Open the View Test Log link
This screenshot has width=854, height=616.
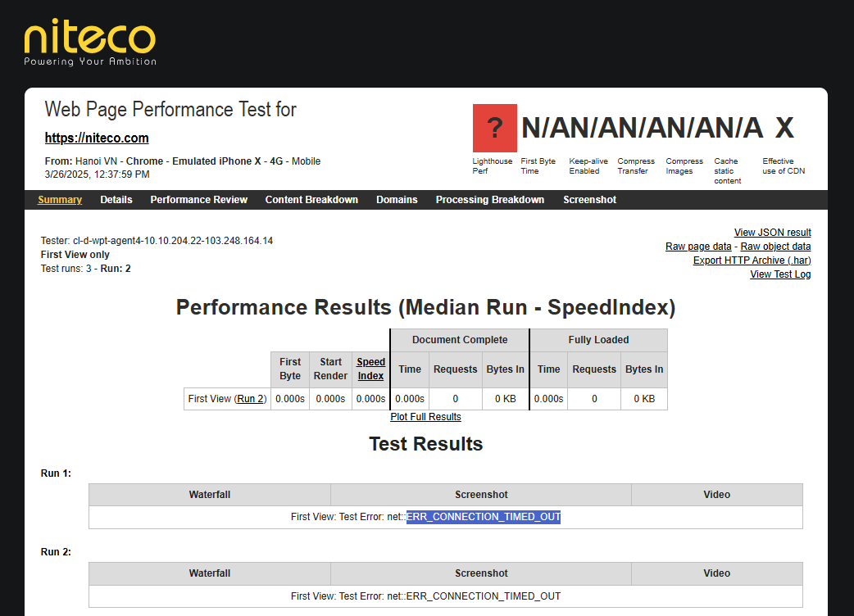(780, 274)
